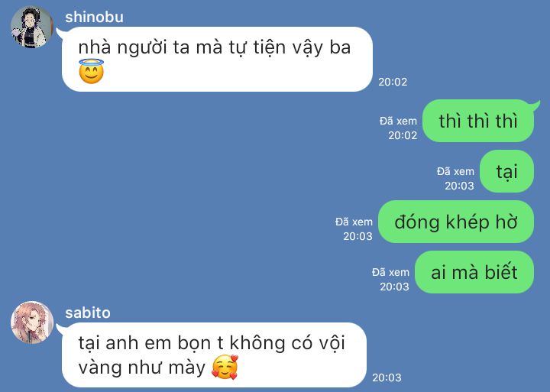Open sabito's profile avatar

(32, 322)
